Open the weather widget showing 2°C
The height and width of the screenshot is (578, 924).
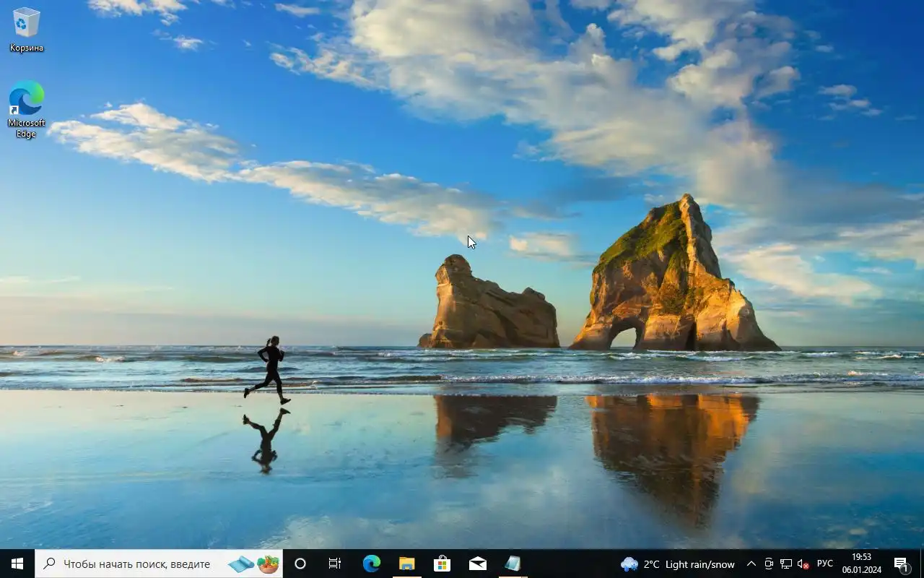coord(677,564)
